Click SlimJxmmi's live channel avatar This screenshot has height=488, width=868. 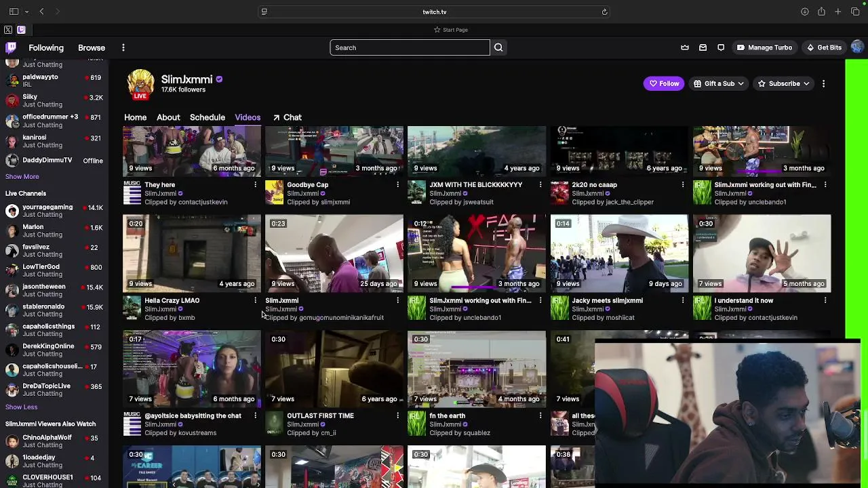point(140,83)
